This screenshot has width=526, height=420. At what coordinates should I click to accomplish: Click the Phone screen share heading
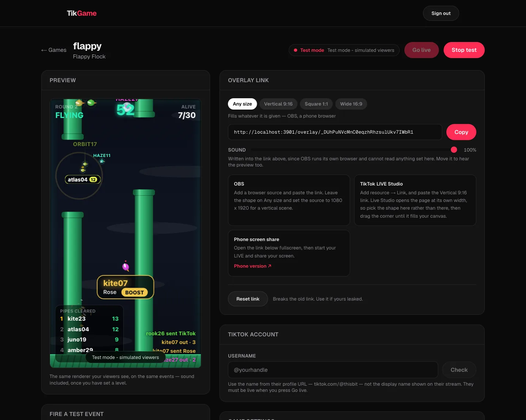[256, 239]
